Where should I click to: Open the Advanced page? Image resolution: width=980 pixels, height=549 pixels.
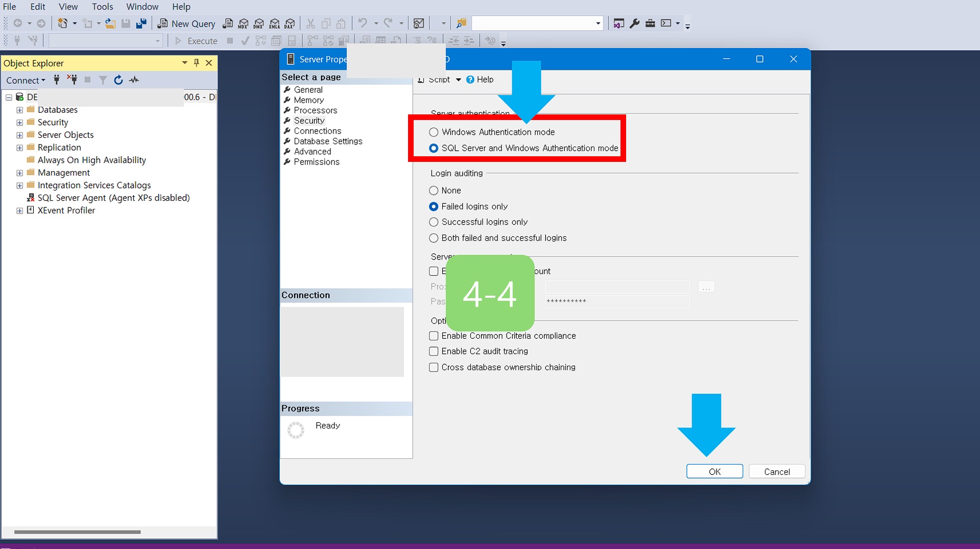click(x=312, y=152)
